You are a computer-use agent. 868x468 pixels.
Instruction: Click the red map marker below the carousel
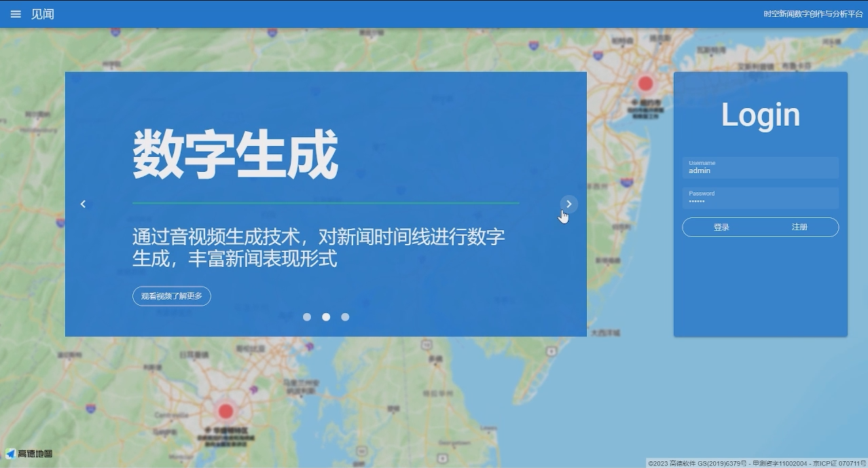pos(225,411)
